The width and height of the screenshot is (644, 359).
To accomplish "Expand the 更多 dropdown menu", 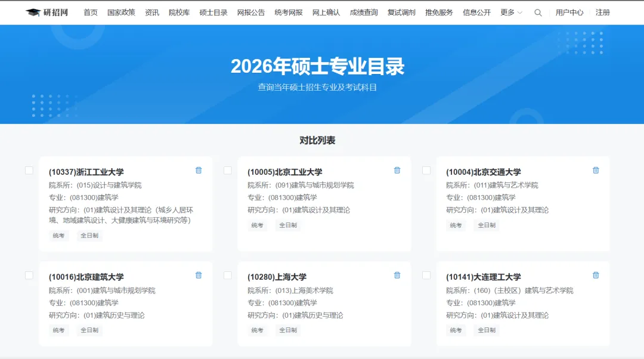I will point(512,13).
